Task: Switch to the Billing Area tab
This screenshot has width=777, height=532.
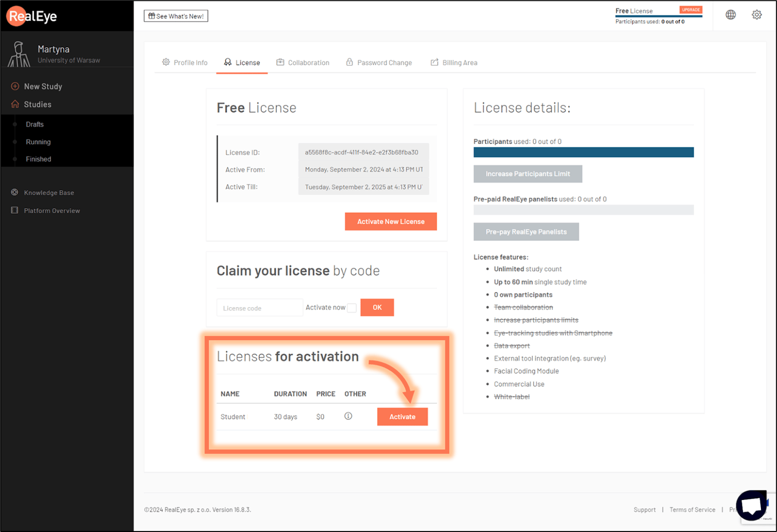Action: coord(459,62)
